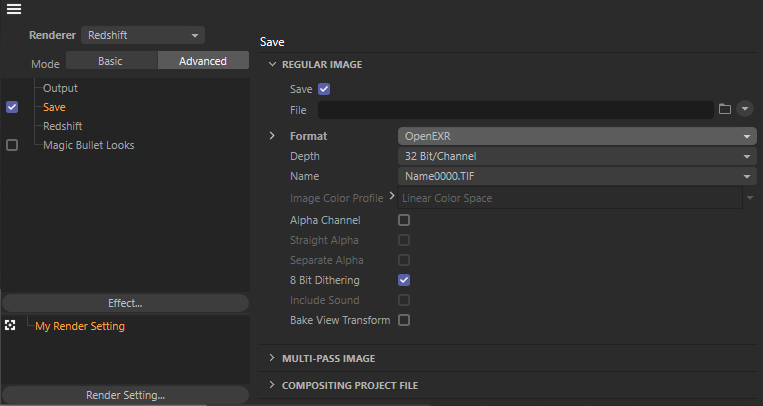
Task: Open the hamburger menu icon
Action: (14, 10)
